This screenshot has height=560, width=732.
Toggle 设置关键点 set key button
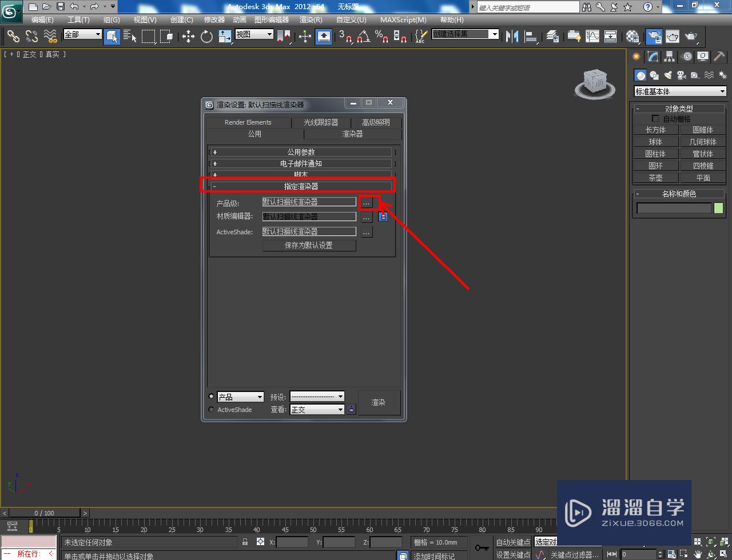click(512, 554)
